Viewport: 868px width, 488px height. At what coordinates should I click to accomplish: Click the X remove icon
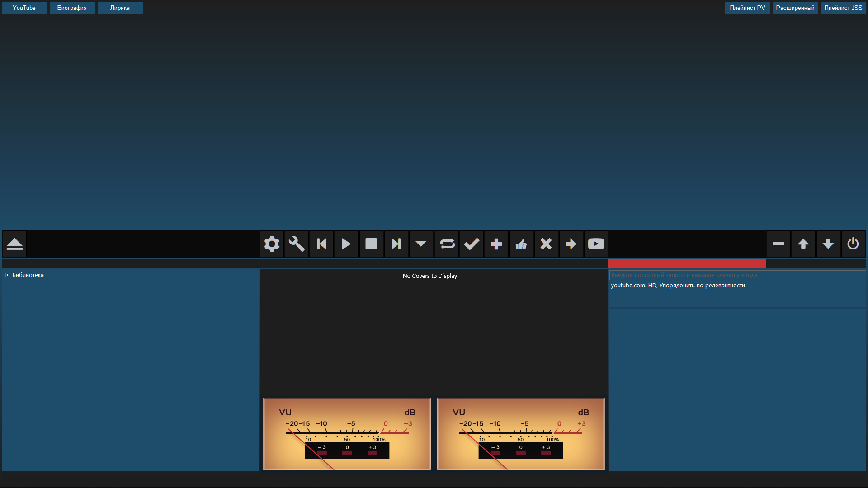click(x=546, y=244)
